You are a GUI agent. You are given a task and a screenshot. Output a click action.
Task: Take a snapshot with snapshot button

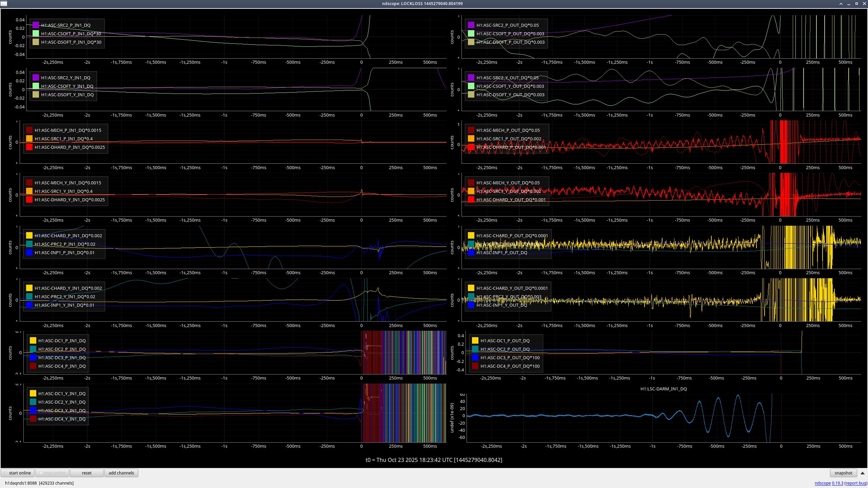point(843,473)
